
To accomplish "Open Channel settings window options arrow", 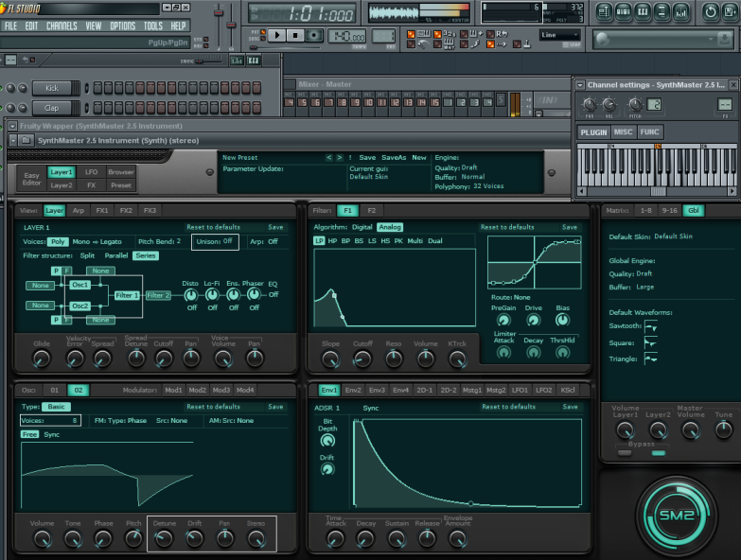I will point(580,85).
